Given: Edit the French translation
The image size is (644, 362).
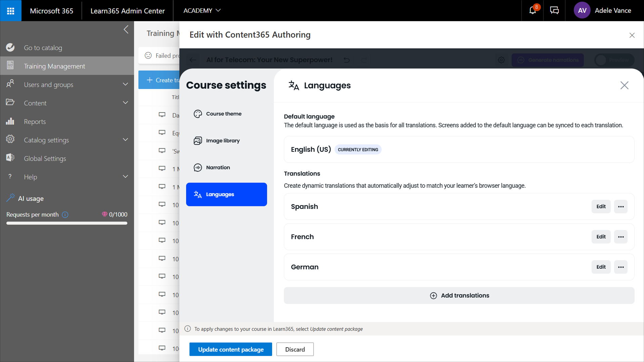Looking at the screenshot, I should point(601,237).
